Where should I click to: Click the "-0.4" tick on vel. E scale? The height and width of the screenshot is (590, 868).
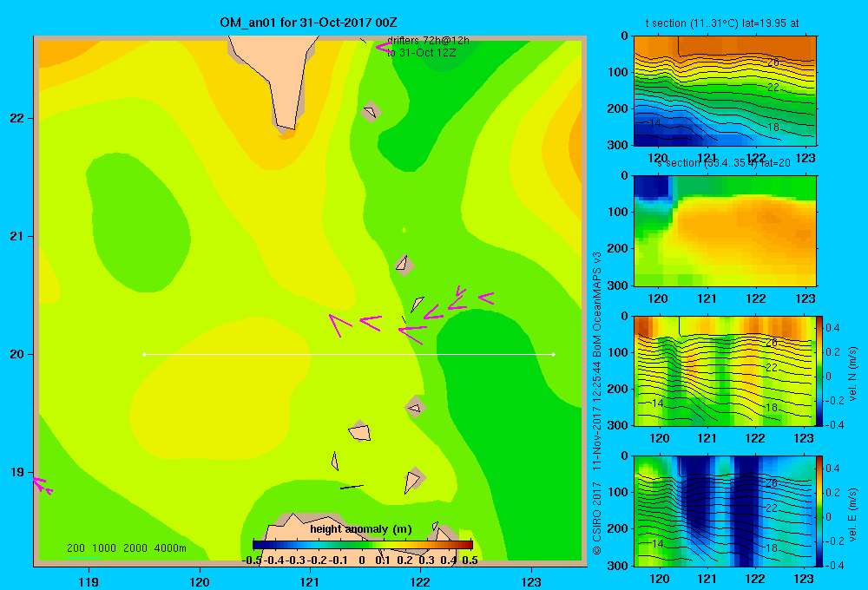[x=833, y=565]
